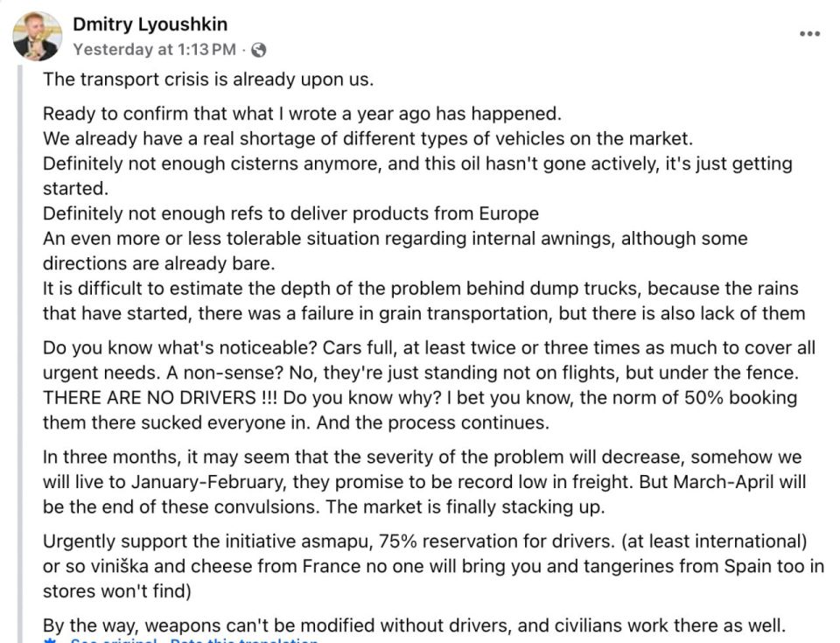Click the line starting 'In three months'
The height and width of the screenshot is (643, 840).
[x=422, y=458]
